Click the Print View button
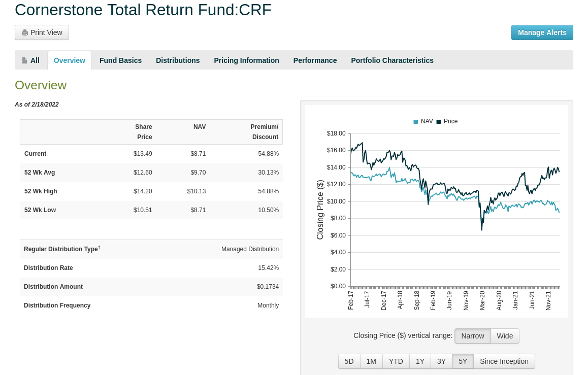The width and height of the screenshot is (588, 375). tap(42, 32)
